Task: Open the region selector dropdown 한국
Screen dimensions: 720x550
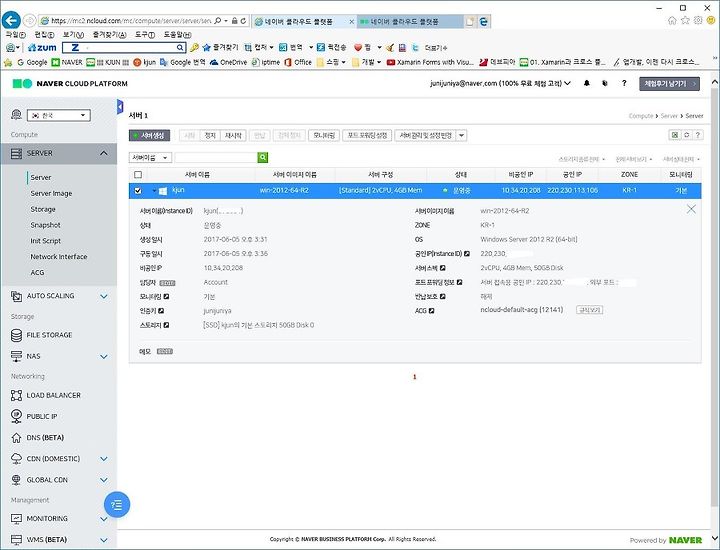Action: pos(59,115)
